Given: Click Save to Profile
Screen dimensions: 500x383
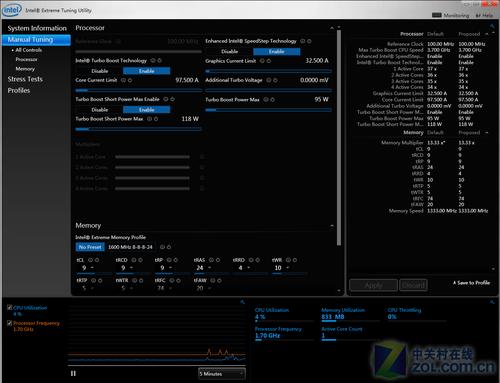Looking at the screenshot, I should pyautogui.click(x=472, y=283).
